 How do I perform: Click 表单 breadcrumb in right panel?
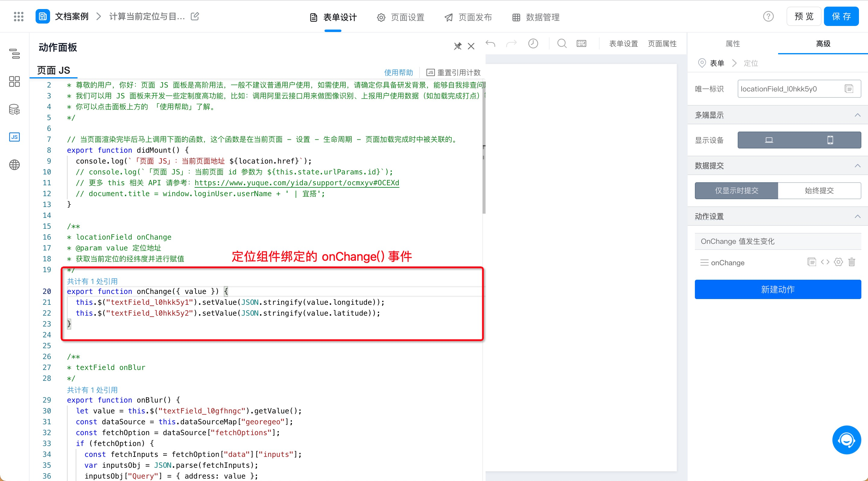(717, 63)
